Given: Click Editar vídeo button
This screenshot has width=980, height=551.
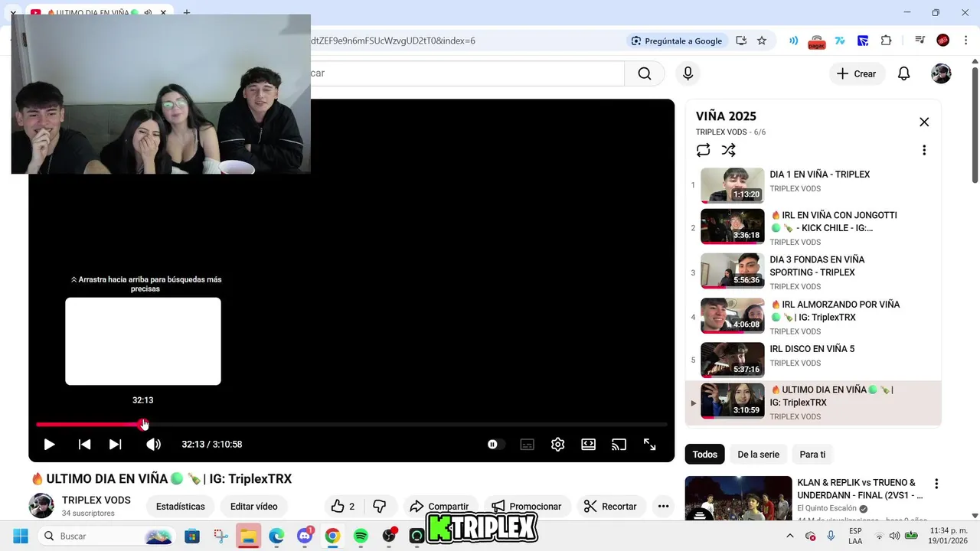Looking at the screenshot, I should pyautogui.click(x=254, y=507).
